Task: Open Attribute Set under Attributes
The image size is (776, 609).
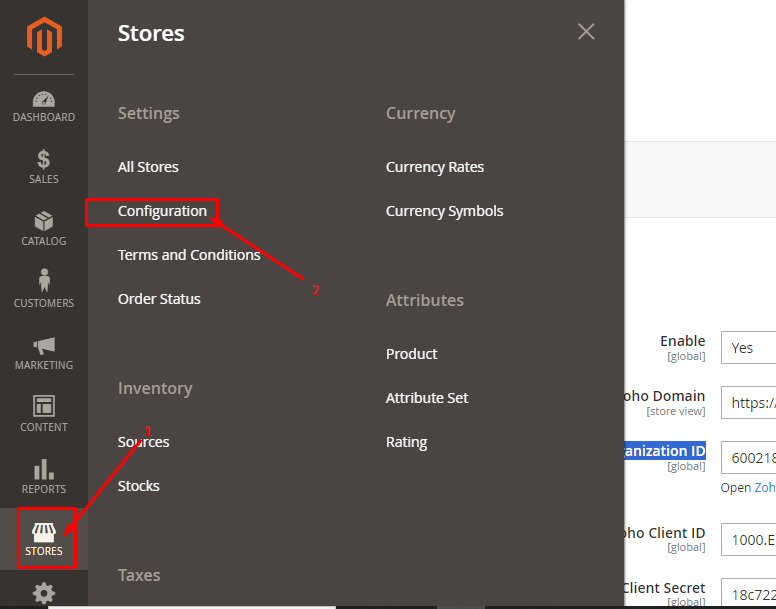Action: [427, 398]
